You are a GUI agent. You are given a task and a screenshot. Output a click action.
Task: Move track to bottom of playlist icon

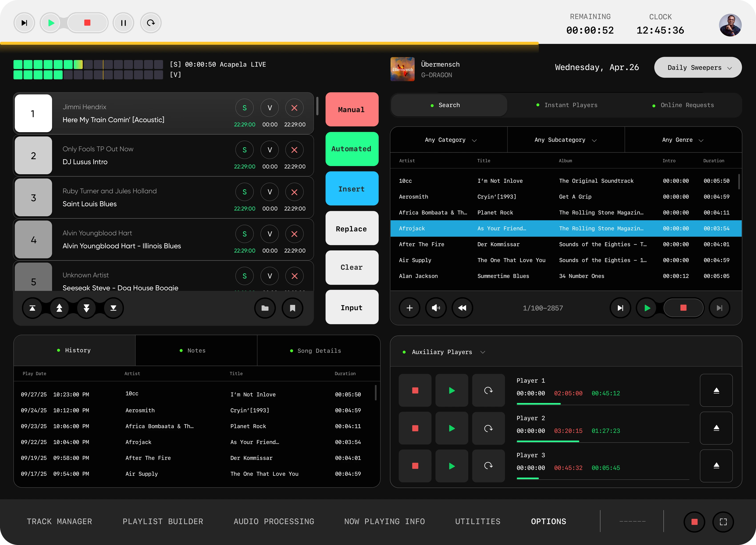click(113, 308)
